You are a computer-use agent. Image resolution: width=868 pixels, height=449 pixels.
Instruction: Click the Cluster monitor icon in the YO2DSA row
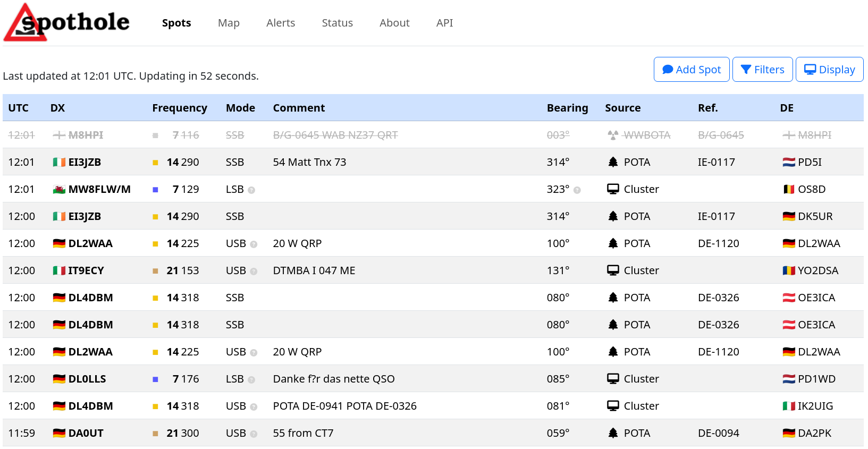[613, 270]
